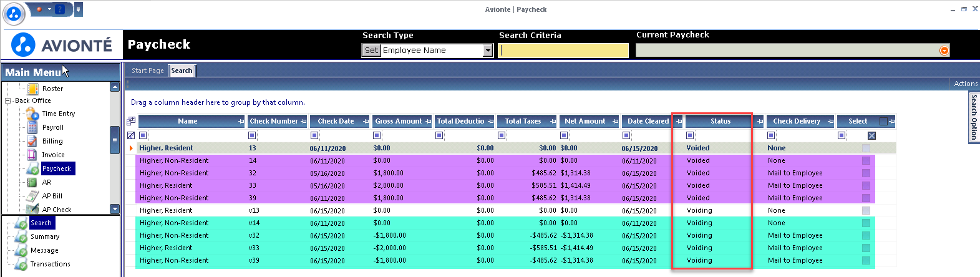Image resolution: width=980 pixels, height=277 pixels.
Task: Check the Select-all box in Select header
Action: pyautogui.click(x=883, y=121)
